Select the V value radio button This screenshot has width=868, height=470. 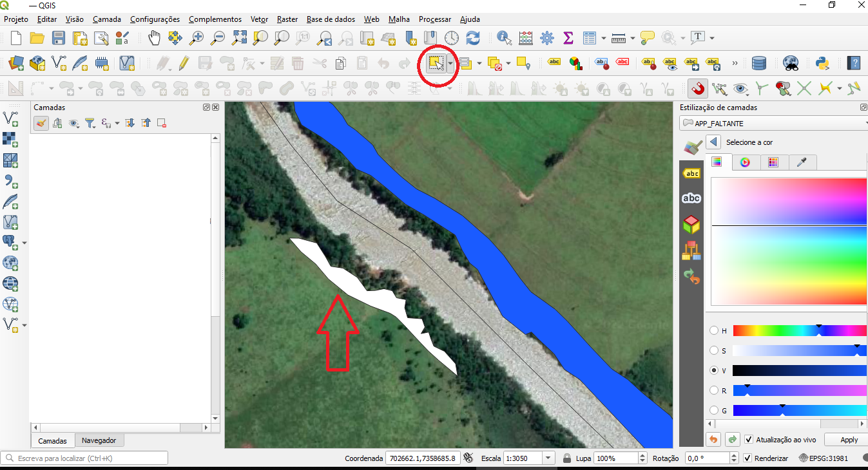click(x=714, y=370)
